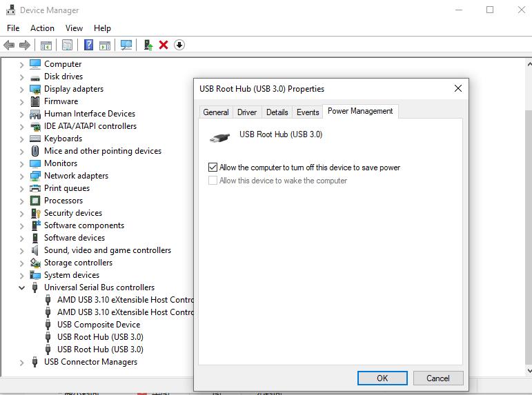
Task: Click the Print queues printer icon
Action: 35,188
